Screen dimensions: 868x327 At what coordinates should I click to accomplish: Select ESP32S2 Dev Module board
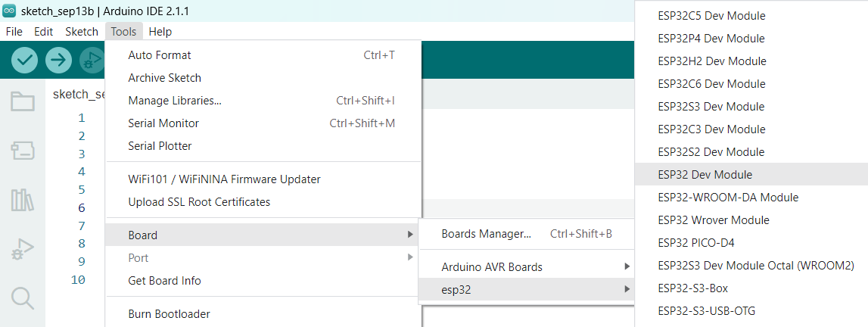coord(751,152)
